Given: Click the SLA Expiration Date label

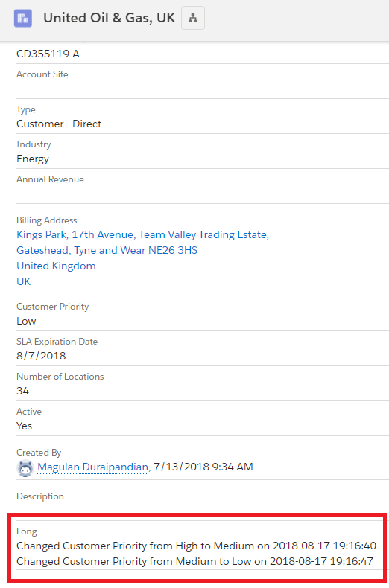Looking at the screenshot, I should (57, 342).
